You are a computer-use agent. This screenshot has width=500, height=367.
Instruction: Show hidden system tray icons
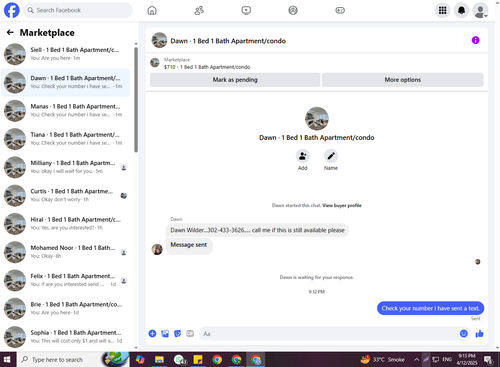coord(416,359)
